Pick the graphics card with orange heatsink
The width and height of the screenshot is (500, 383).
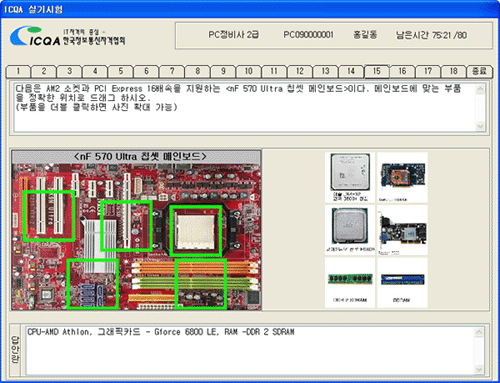(x=402, y=178)
